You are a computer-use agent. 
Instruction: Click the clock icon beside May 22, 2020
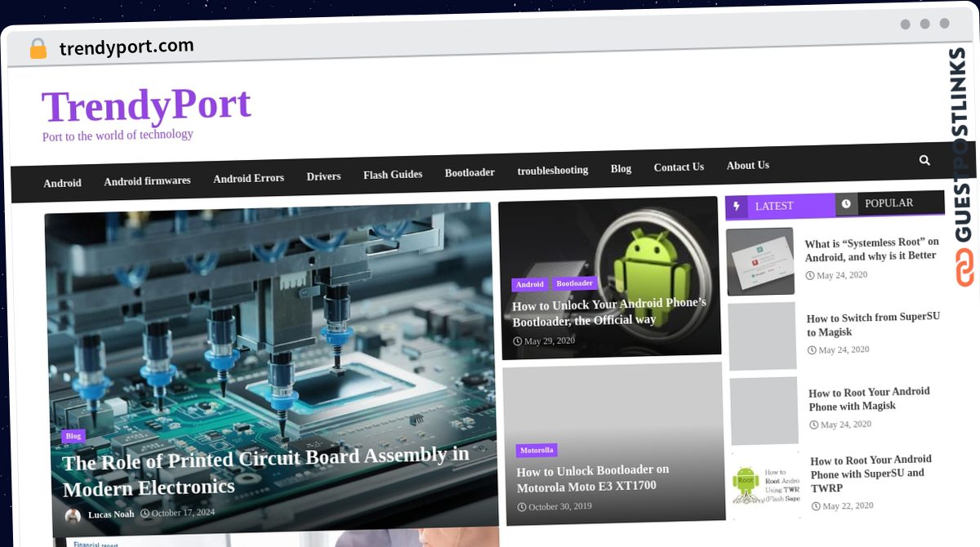[816, 506]
